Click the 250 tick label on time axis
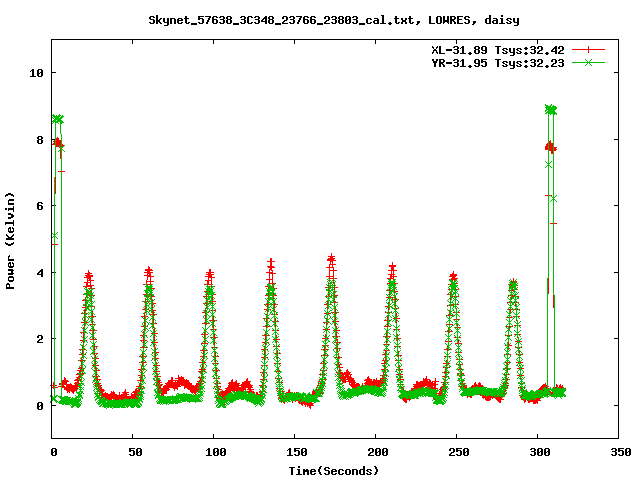The image size is (640, 480). 457,452
